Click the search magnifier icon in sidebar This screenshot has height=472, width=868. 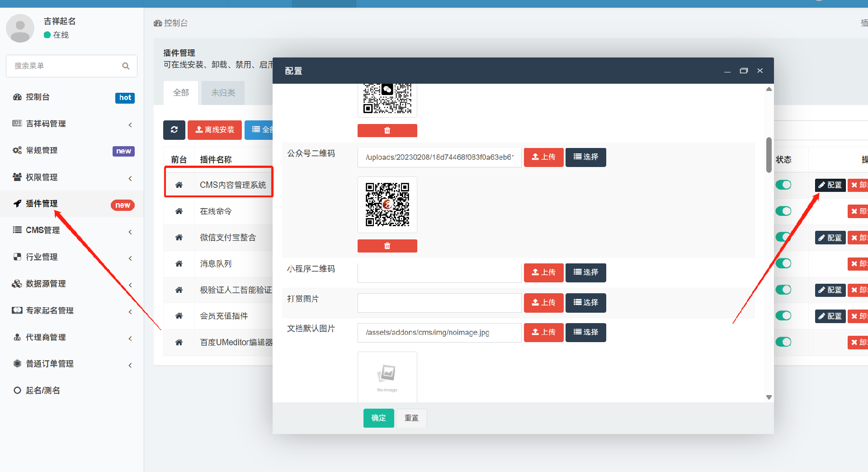tap(126, 66)
